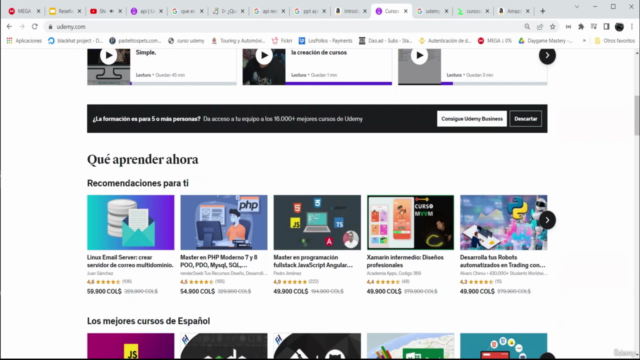Open the LosPollos - Payments bookmark

pos(326,41)
